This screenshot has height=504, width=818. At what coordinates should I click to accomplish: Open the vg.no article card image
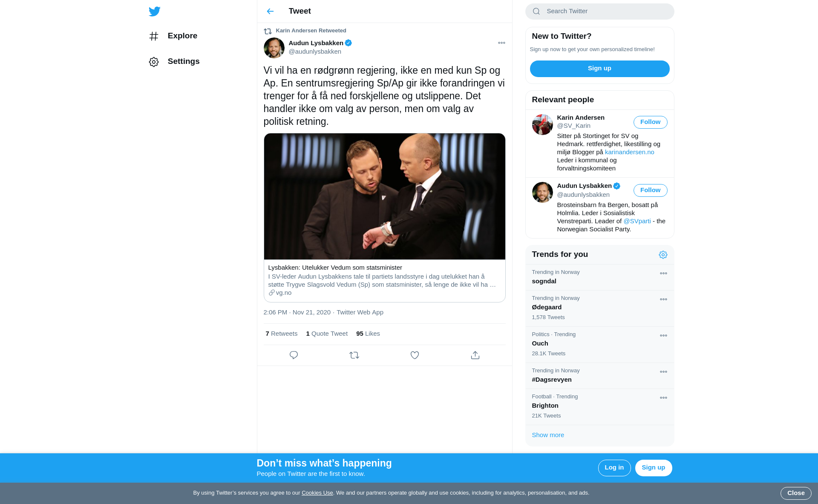(x=384, y=196)
